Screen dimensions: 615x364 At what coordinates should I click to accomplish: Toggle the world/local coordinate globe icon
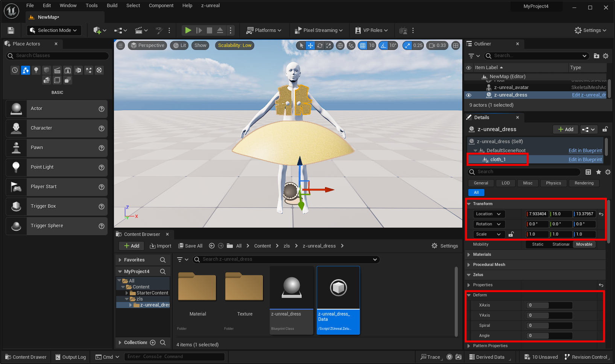point(340,45)
